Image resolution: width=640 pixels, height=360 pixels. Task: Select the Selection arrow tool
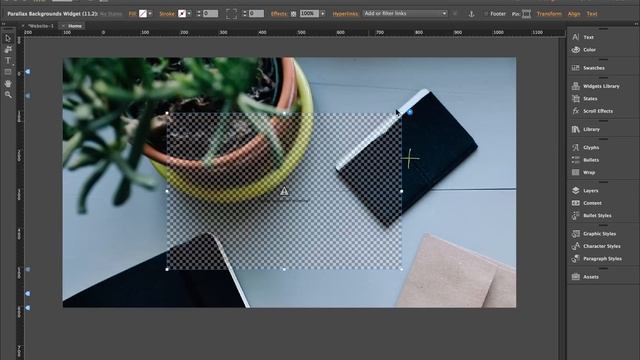tap(8, 38)
